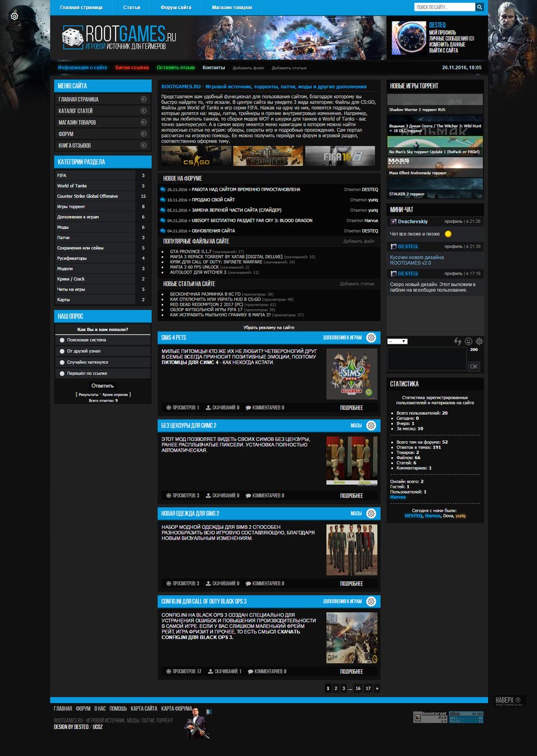Click views icon on Без цензуры для Симс 2

pos(169,496)
